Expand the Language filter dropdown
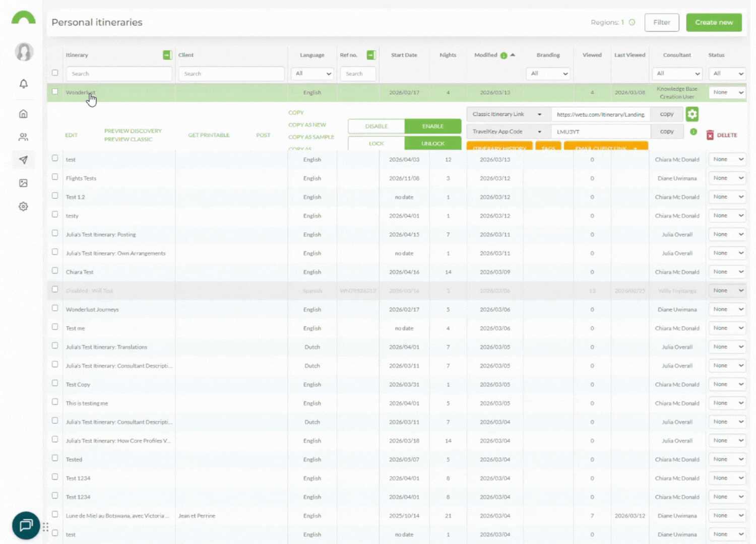Image resolution: width=756 pixels, height=544 pixels. point(312,74)
